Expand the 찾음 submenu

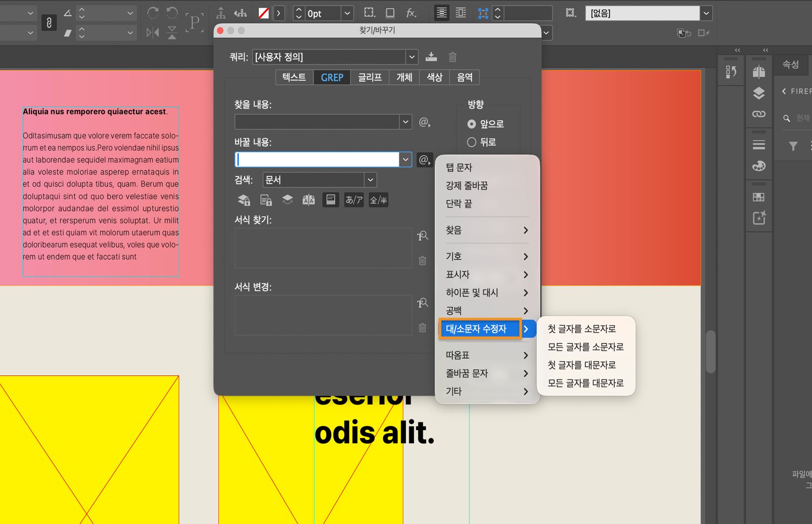coord(487,230)
